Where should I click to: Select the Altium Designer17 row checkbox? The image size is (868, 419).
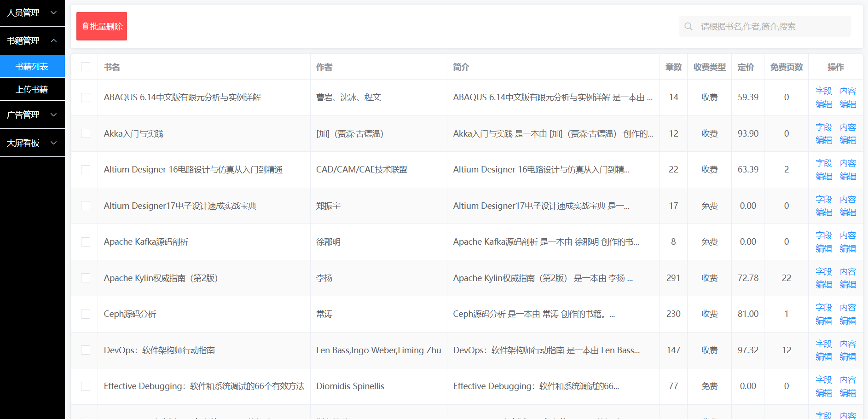(86, 206)
